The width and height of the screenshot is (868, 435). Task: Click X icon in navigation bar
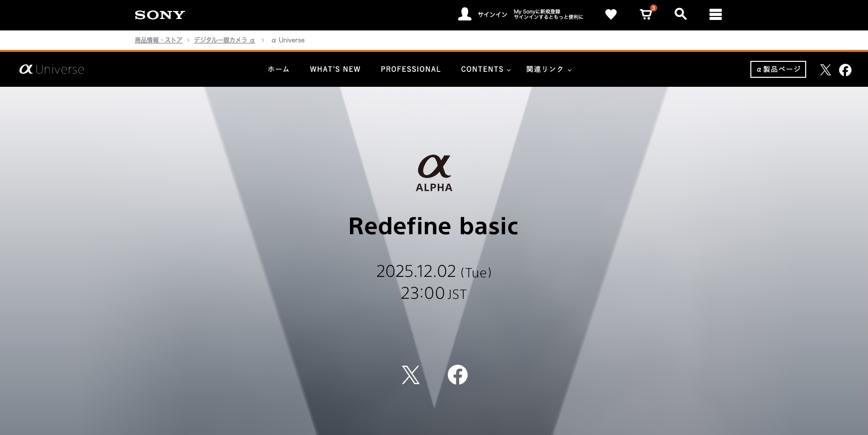click(825, 70)
